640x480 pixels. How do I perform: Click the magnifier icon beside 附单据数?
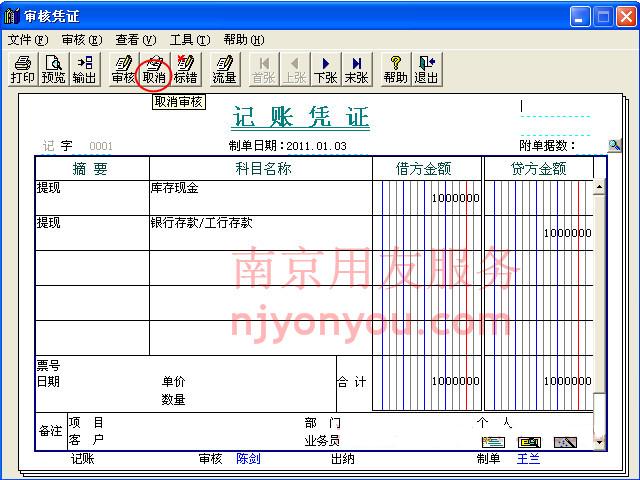tap(614, 146)
